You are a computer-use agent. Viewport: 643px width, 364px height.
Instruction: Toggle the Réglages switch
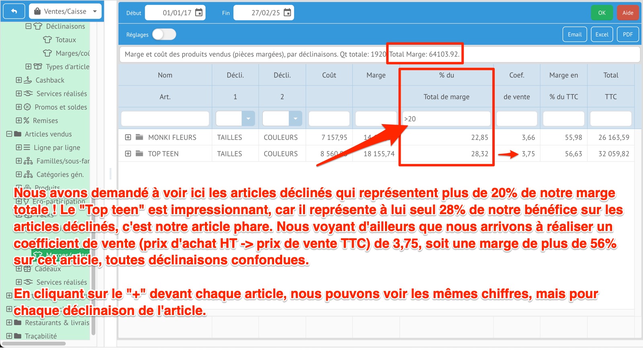(164, 35)
